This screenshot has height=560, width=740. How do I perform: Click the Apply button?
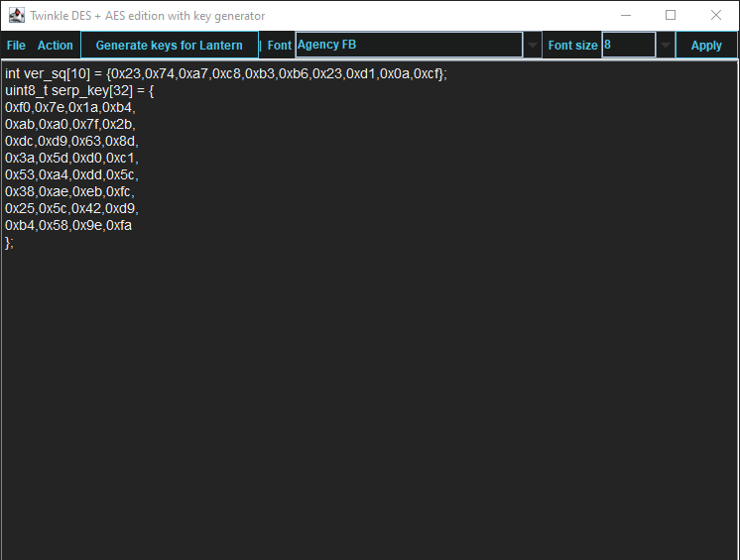[706, 46]
